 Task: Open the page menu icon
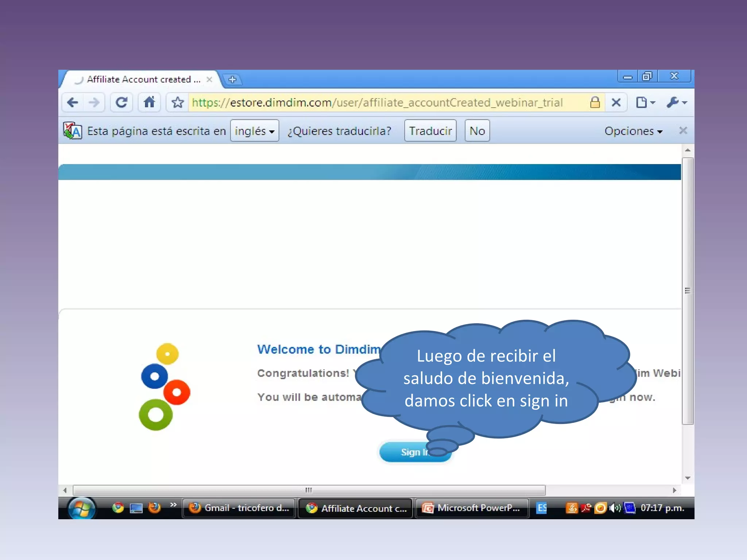click(x=645, y=102)
